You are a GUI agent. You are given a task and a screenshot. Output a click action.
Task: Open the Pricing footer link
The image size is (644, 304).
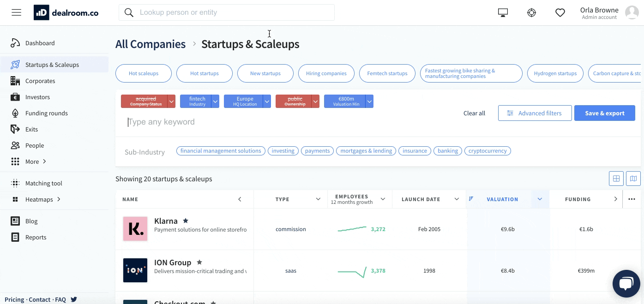pyautogui.click(x=14, y=299)
